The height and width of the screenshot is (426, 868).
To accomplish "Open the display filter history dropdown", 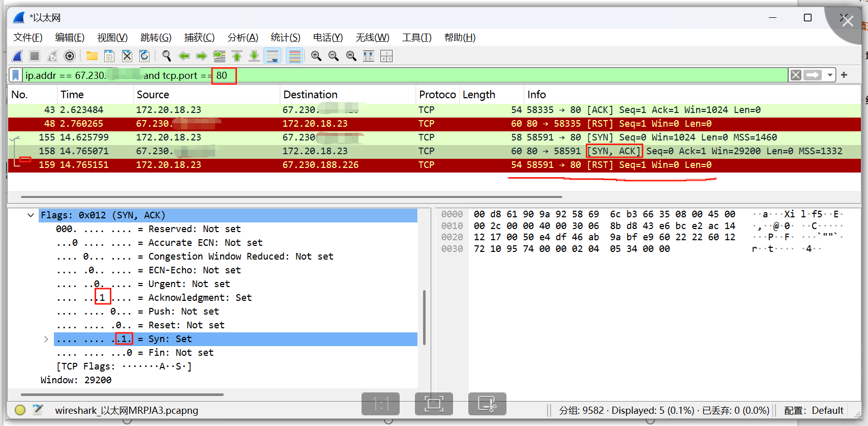I will pos(830,75).
